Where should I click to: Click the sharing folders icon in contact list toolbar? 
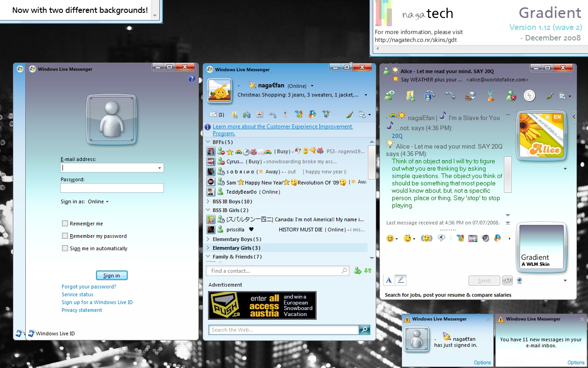pos(234,115)
